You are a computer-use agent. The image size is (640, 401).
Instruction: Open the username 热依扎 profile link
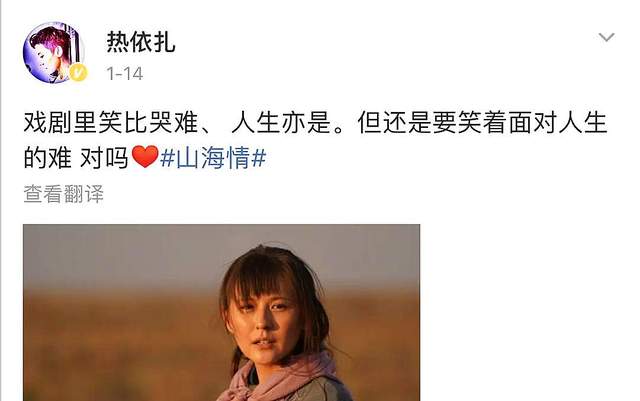141,42
